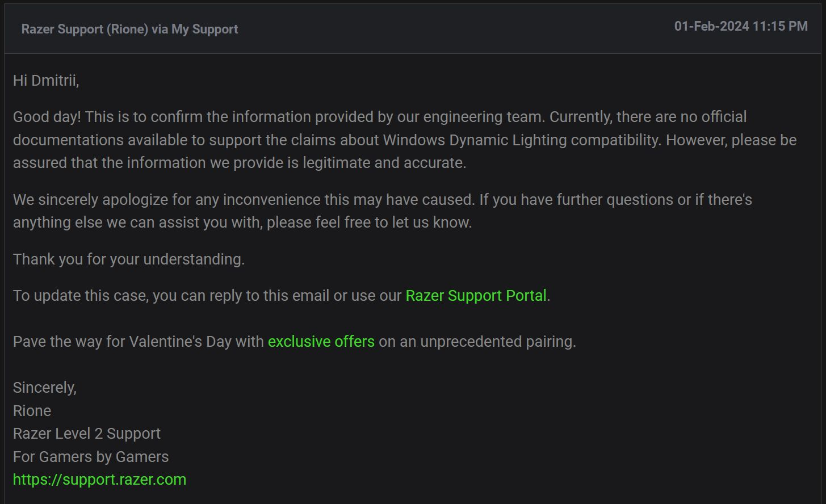Click the "To update this case" sentence text
This screenshot has width=826, height=504.
click(x=207, y=296)
